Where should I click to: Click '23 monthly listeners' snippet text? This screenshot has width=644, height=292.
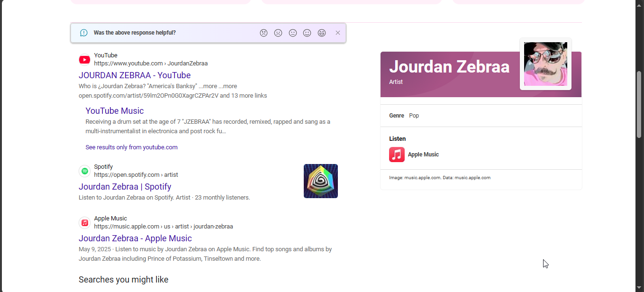click(x=222, y=198)
